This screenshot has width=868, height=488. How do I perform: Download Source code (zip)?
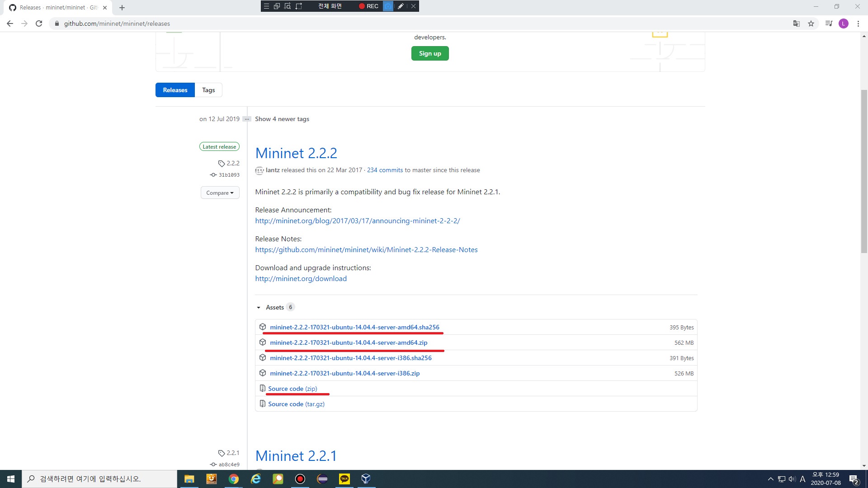point(292,389)
